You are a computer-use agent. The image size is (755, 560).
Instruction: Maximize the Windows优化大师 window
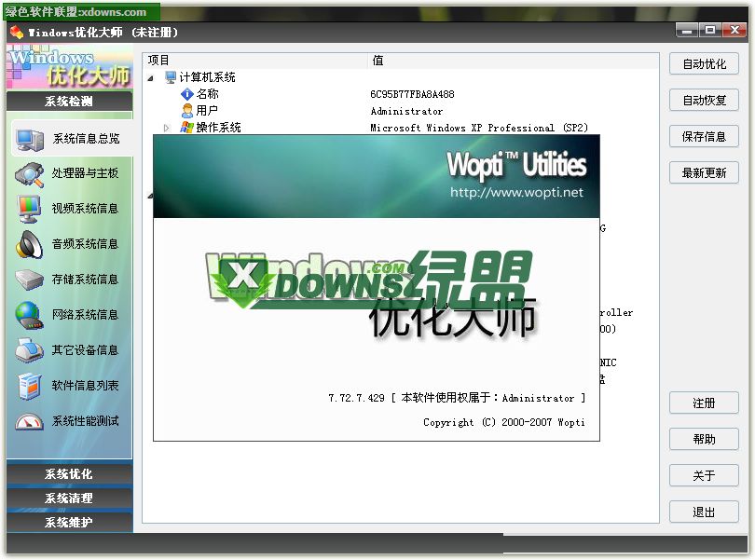710,31
